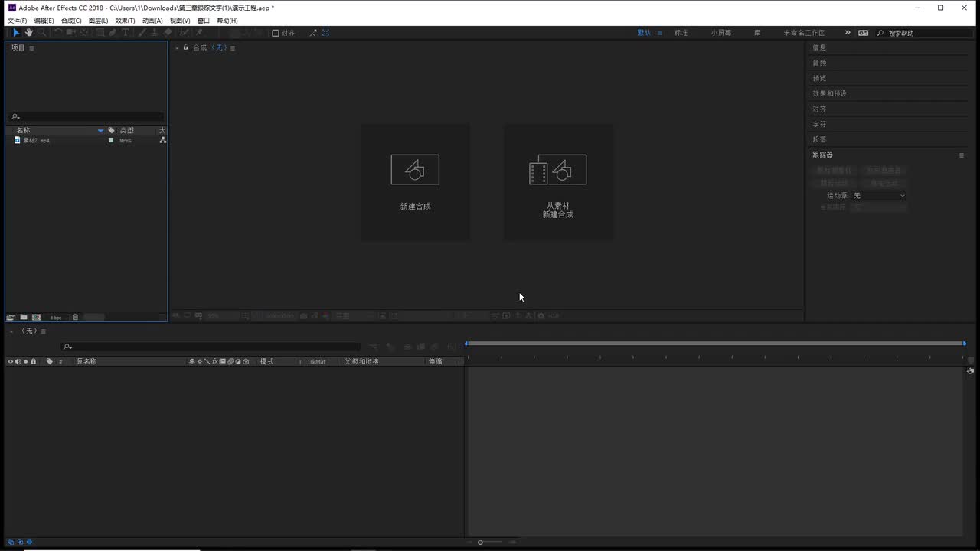Viewport: 980px width, 551px height.
Task: Open the 运动源 dropdown in Tracker
Action: (879, 196)
